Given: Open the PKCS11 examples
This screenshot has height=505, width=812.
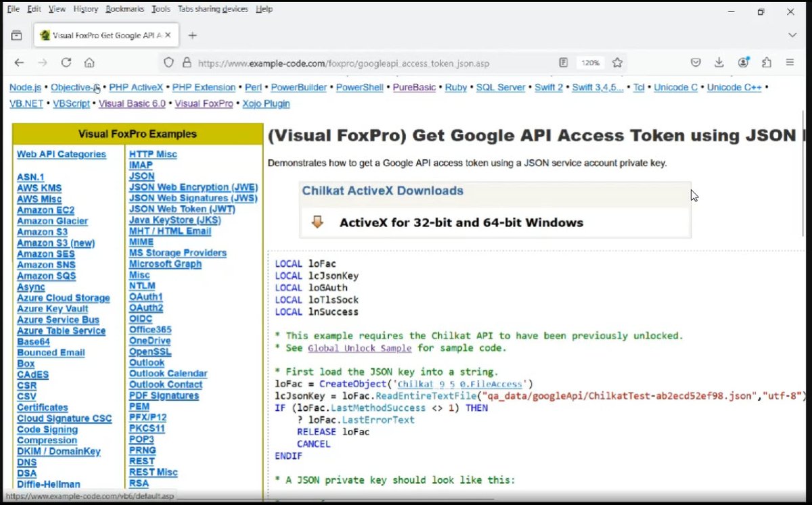Looking at the screenshot, I should (x=147, y=428).
